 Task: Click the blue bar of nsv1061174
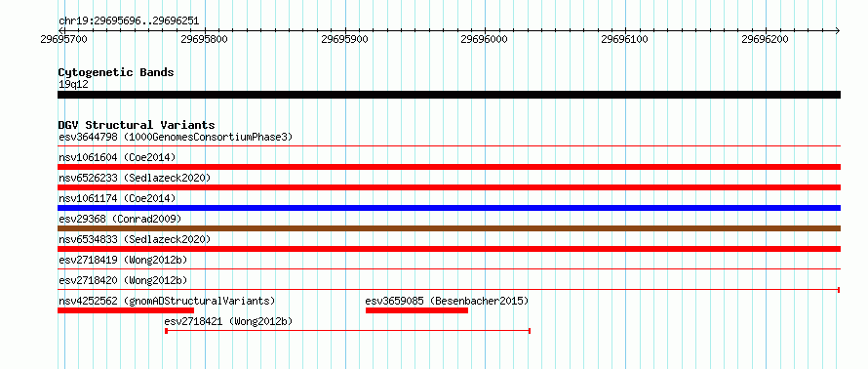[449, 208]
